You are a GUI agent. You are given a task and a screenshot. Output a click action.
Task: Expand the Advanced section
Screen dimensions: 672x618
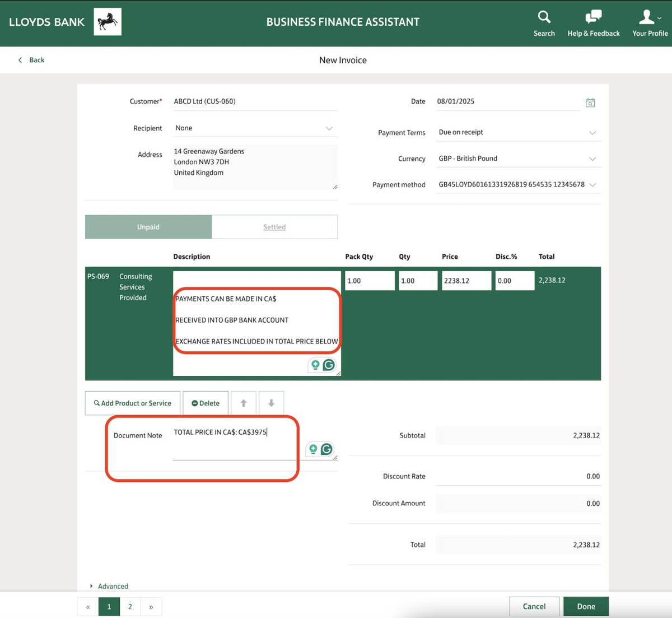click(109, 586)
